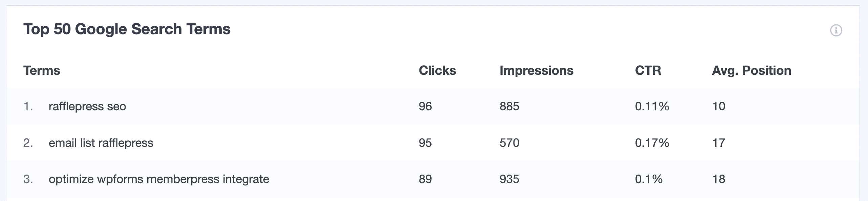
Task: Open 'optimize wpforms memberpress integrate' term
Action: point(159,179)
